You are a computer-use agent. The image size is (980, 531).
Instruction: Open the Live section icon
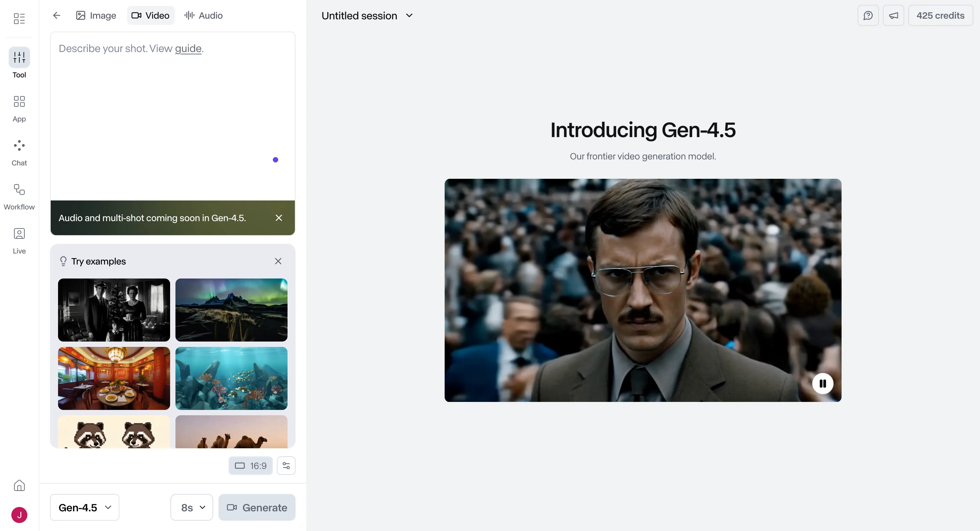click(x=19, y=233)
